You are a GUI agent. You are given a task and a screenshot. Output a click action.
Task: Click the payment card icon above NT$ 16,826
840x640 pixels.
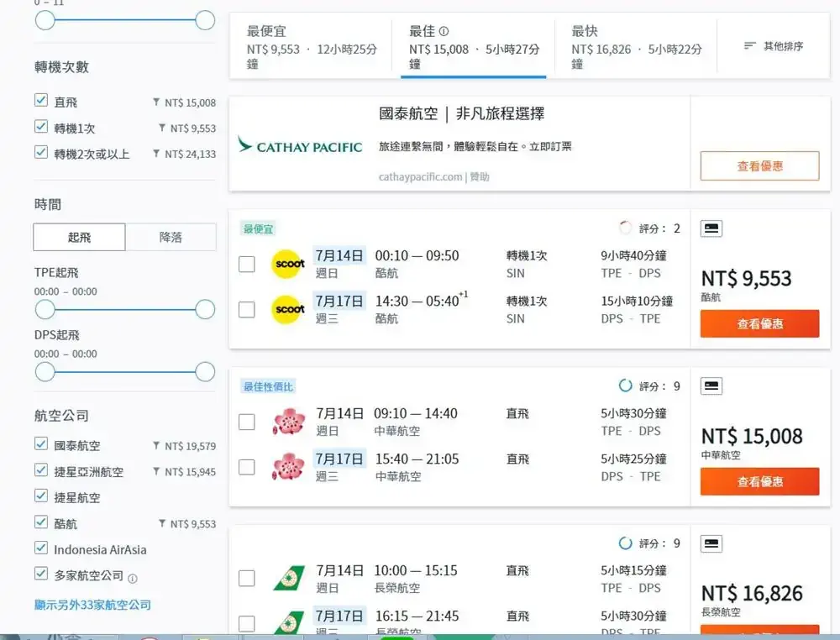coord(711,543)
